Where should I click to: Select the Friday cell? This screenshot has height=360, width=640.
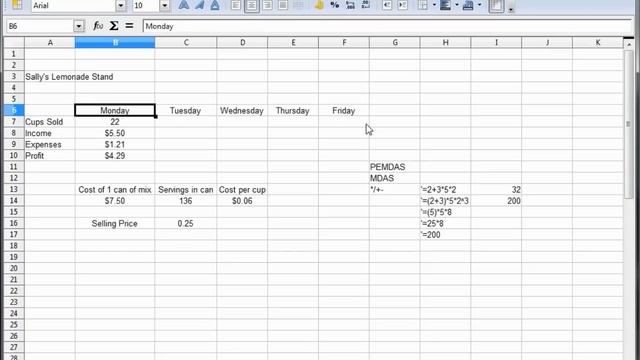coord(344,111)
